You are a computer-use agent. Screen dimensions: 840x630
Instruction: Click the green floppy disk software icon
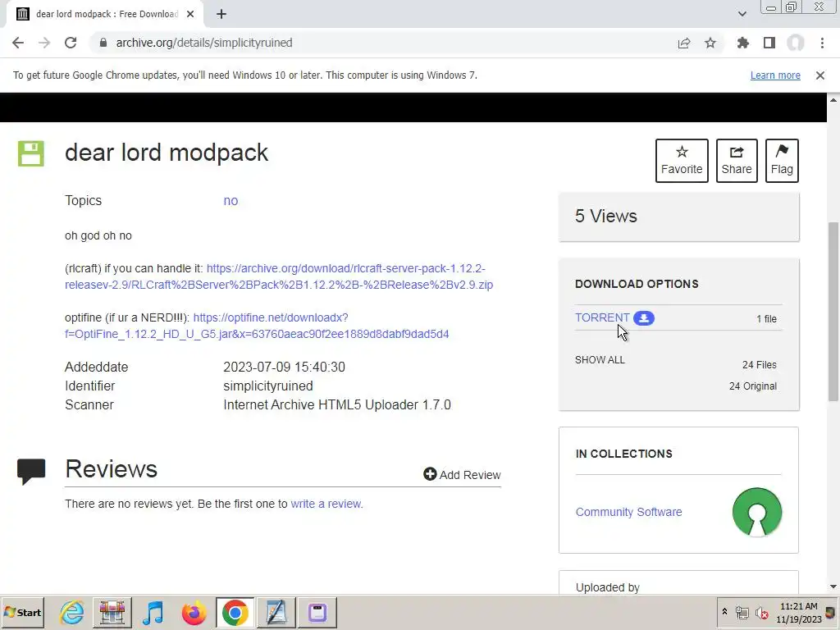[31, 153]
